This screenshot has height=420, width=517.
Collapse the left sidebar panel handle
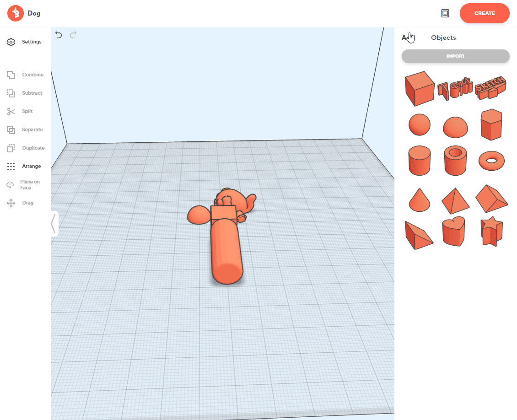(54, 224)
